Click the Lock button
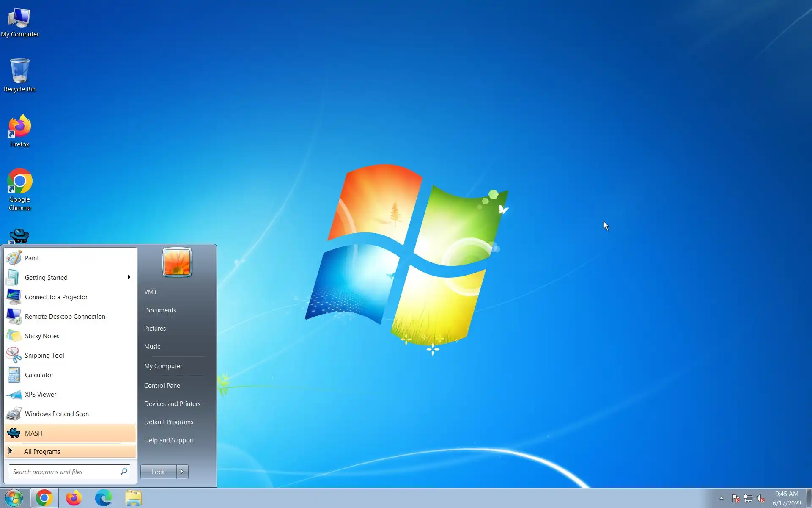 coord(158,472)
